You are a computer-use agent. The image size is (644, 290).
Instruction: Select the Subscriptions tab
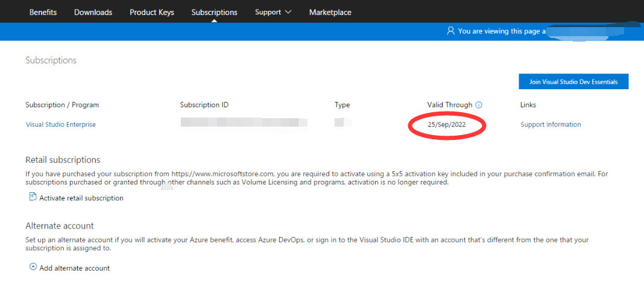click(x=215, y=12)
